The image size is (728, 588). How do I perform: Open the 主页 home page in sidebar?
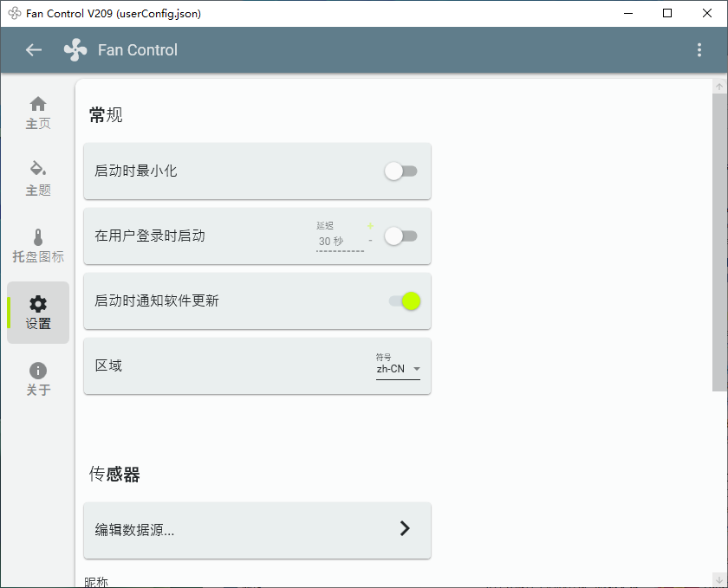point(38,113)
